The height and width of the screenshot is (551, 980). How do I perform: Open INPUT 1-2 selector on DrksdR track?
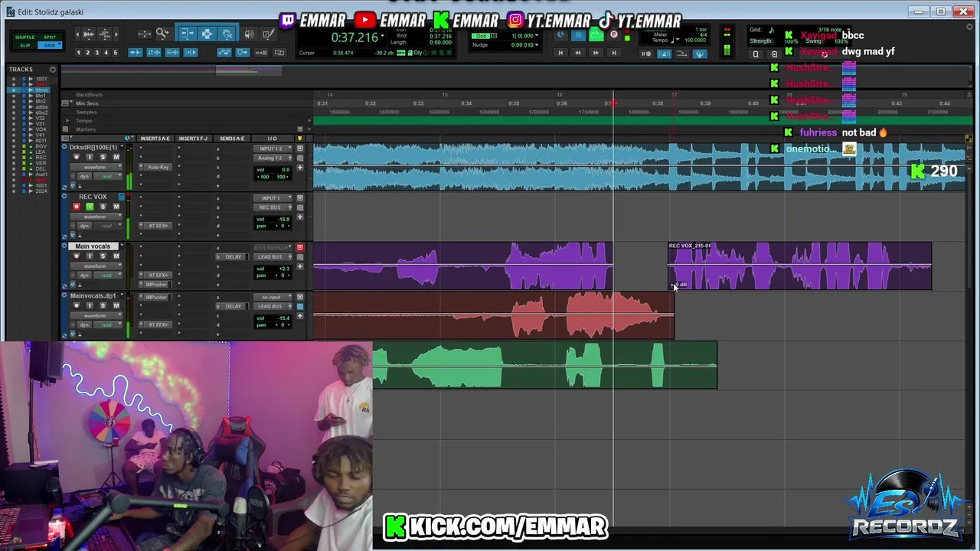(273, 148)
